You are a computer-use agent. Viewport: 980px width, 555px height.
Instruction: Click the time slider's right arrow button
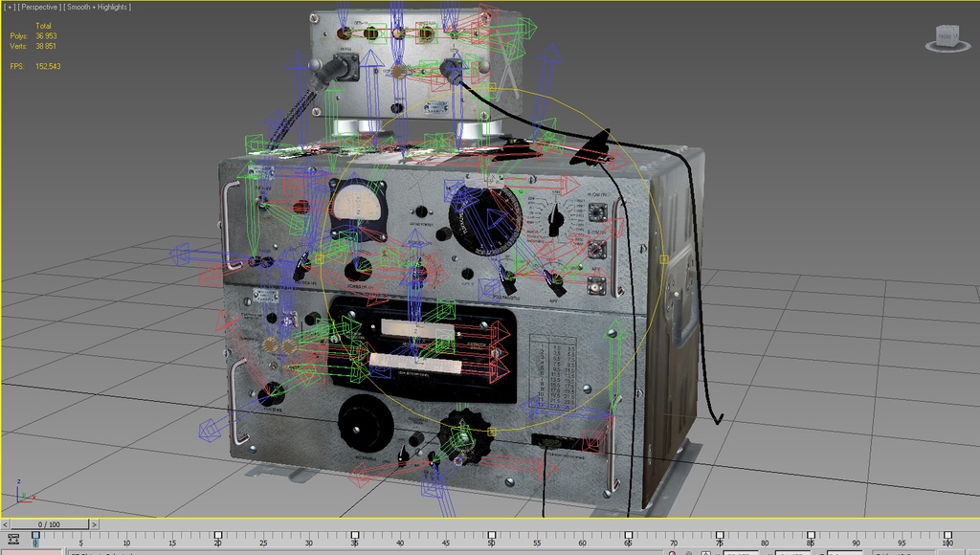coord(94,524)
